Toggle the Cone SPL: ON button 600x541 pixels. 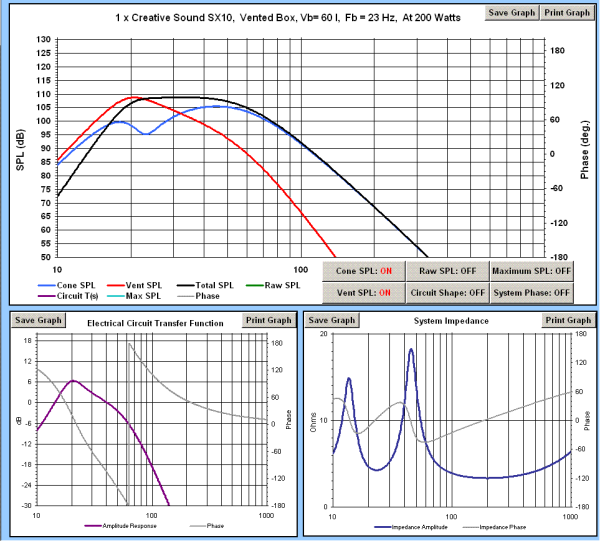pos(363,271)
